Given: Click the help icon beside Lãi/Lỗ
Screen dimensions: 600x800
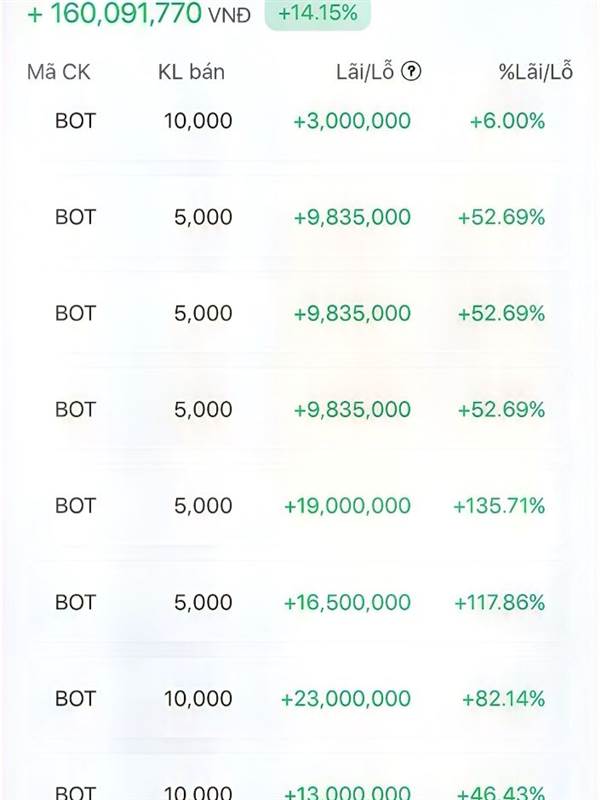Looking at the screenshot, I should pos(411,72).
